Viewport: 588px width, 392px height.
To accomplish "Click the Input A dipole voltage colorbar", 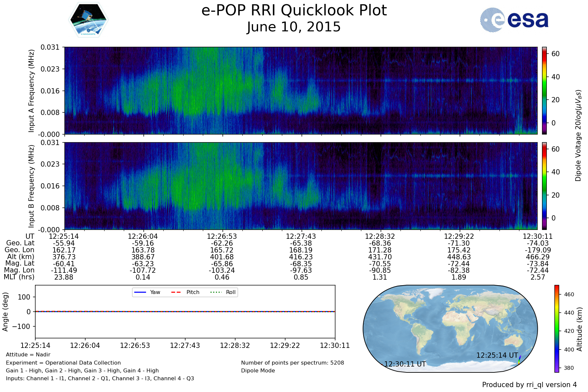I will click(544, 90).
